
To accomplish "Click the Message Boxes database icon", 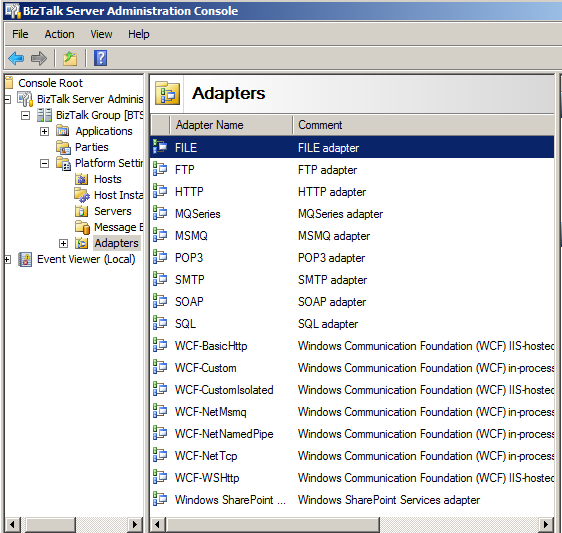I will pyautogui.click(x=82, y=227).
